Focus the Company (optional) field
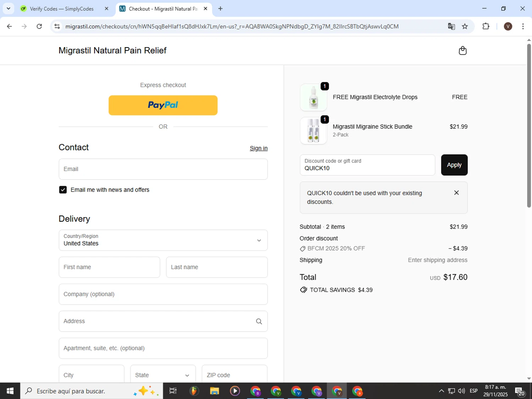 tap(163, 294)
